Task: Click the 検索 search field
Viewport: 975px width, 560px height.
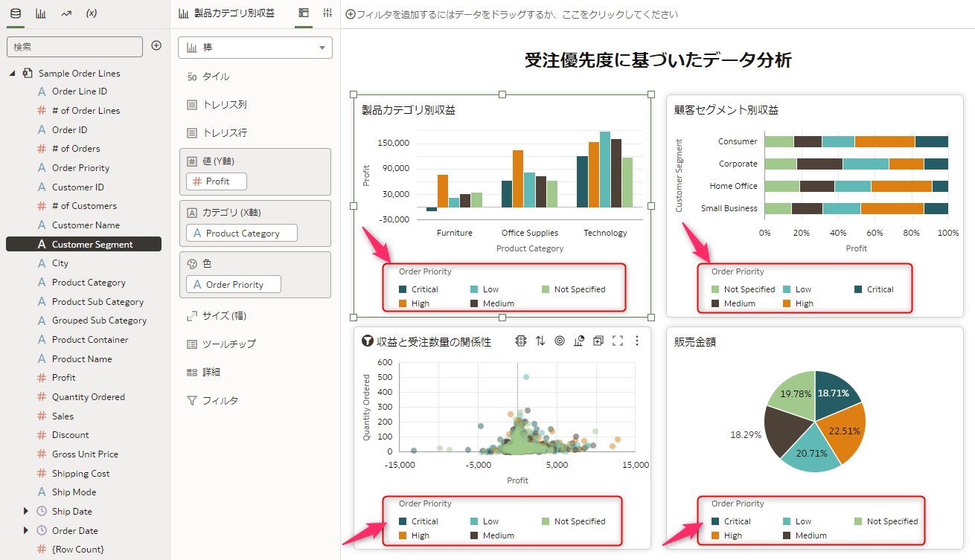Action: (x=74, y=46)
